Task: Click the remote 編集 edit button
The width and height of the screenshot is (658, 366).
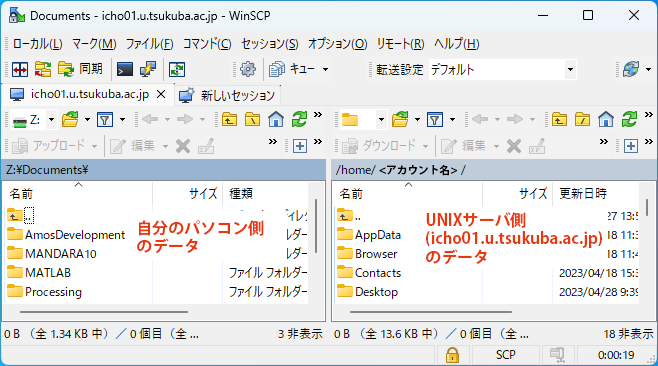Action: (463, 146)
